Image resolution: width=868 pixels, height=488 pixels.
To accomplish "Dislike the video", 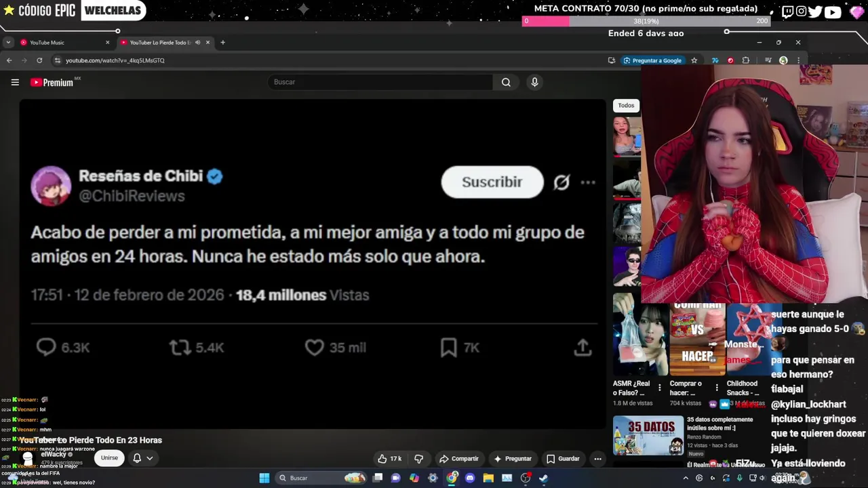I will tap(418, 459).
